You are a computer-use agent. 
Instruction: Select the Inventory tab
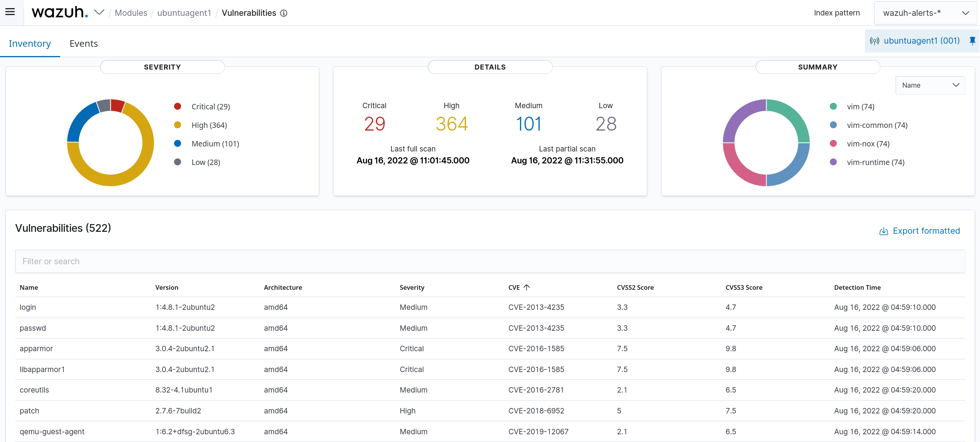coord(30,43)
